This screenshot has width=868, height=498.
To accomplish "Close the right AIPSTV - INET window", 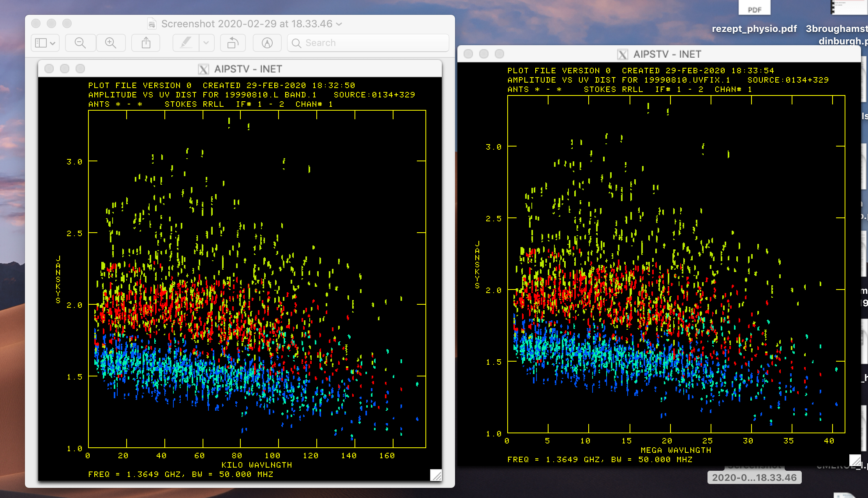I will click(x=468, y=54).
